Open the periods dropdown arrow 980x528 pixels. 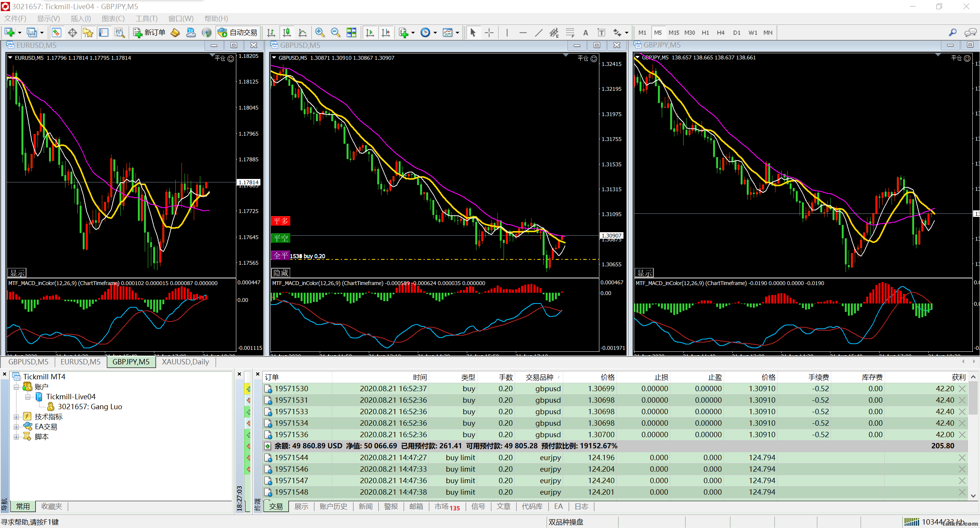click(435, 33)
